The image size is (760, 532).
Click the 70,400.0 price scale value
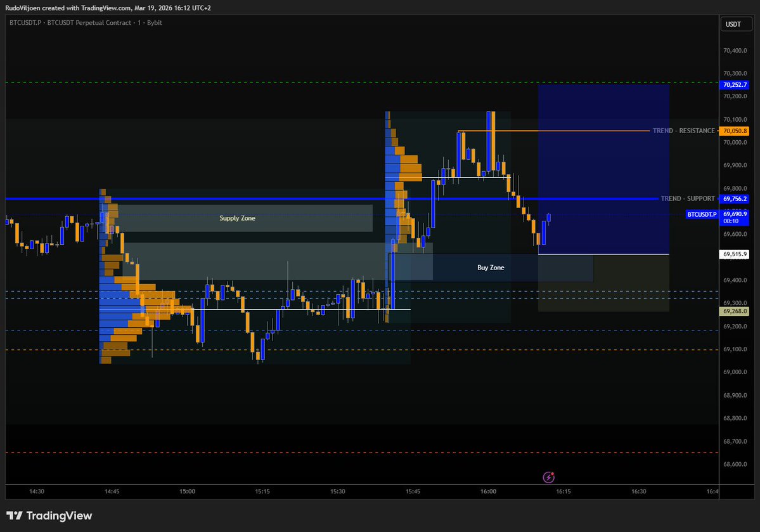pyautogui.click(x=735, y=51)
